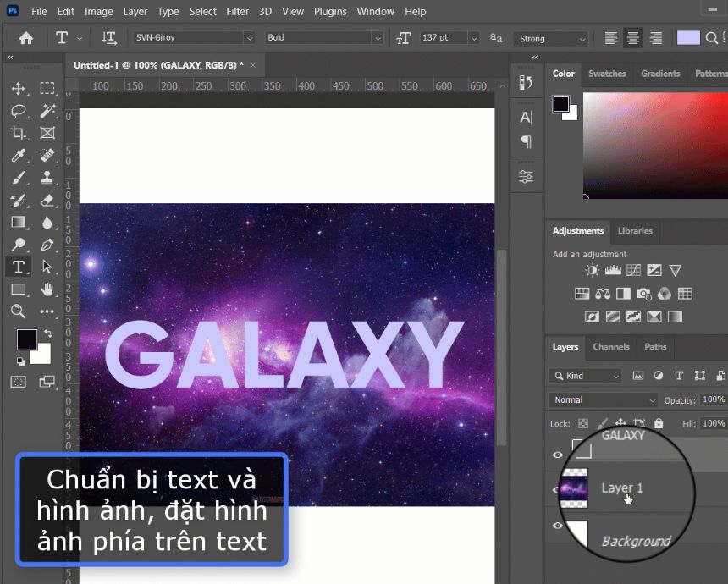
Task: Select the Path Selection tool
Action: [x=47, y=267]
